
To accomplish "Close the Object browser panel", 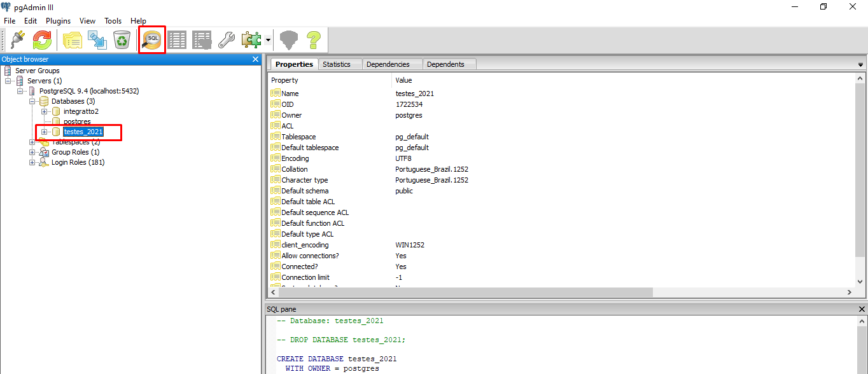I will [x=255, y=59].
